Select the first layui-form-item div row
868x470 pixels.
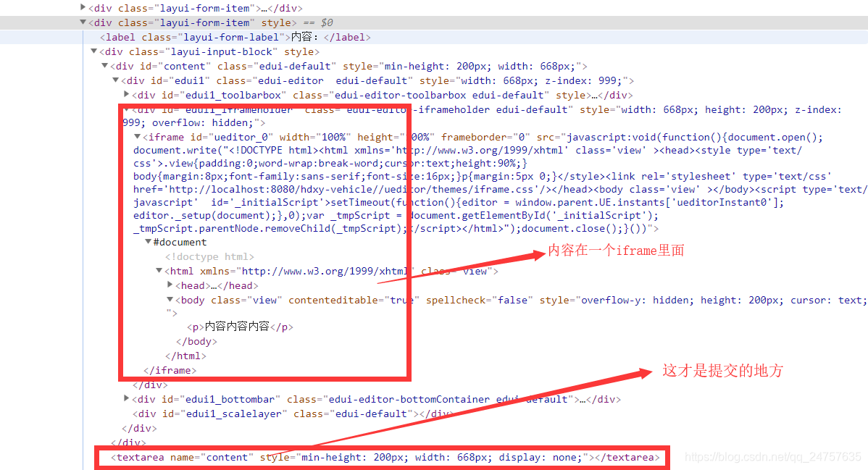click(196, 8)
